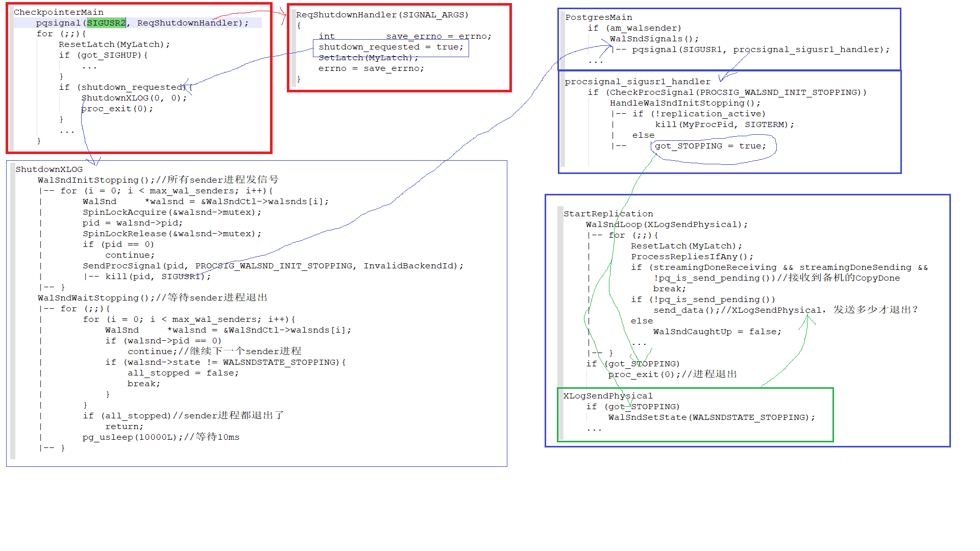Click the WalSndSignals() call line

654,39
